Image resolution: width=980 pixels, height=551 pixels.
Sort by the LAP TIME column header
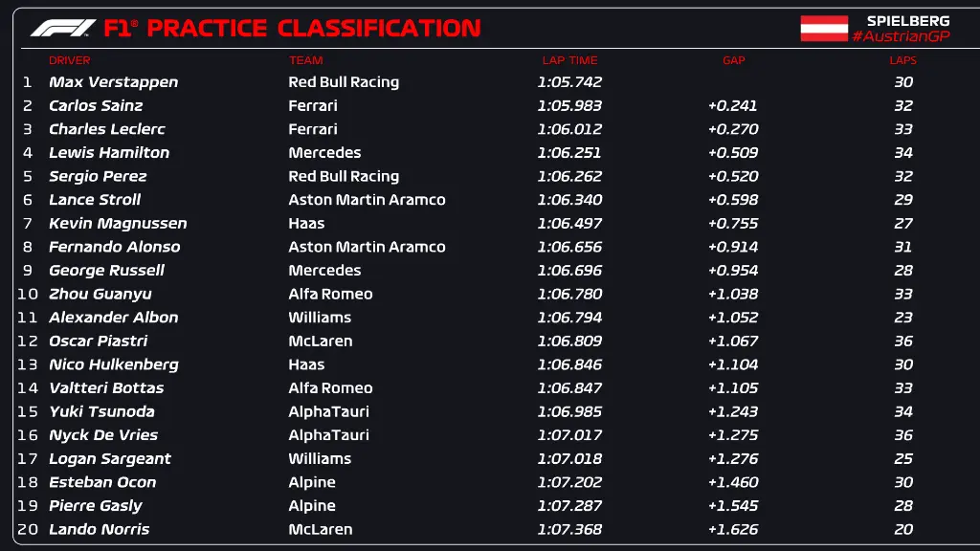[569, 60]
